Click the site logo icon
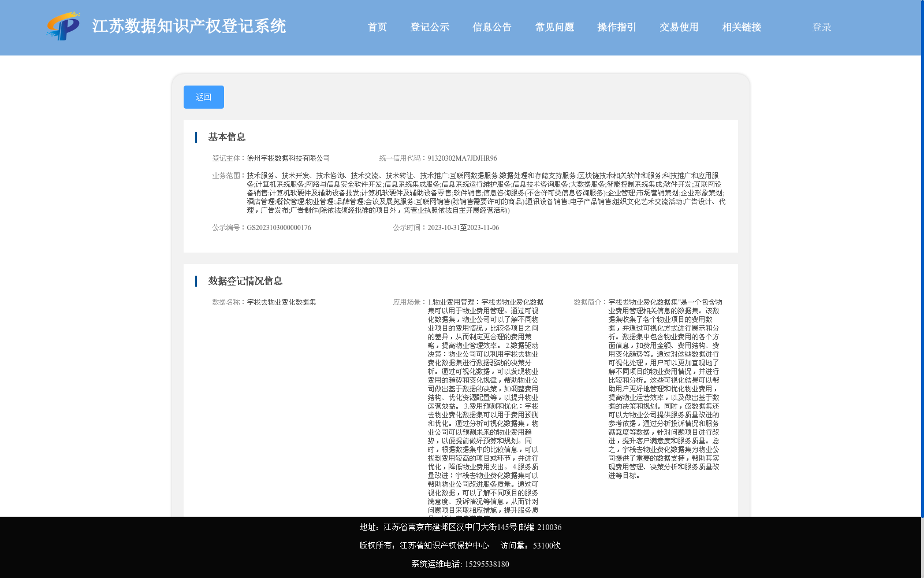The width and height of the screenshot is (924, 578). [x=64, y=27]
